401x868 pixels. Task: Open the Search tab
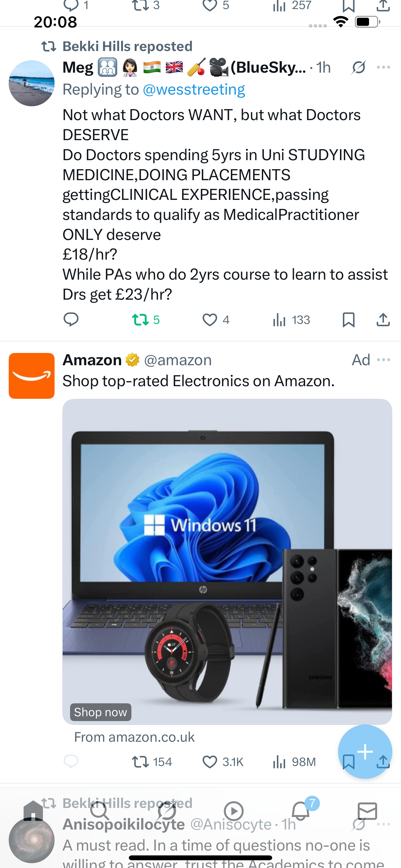tap(100, 811)
